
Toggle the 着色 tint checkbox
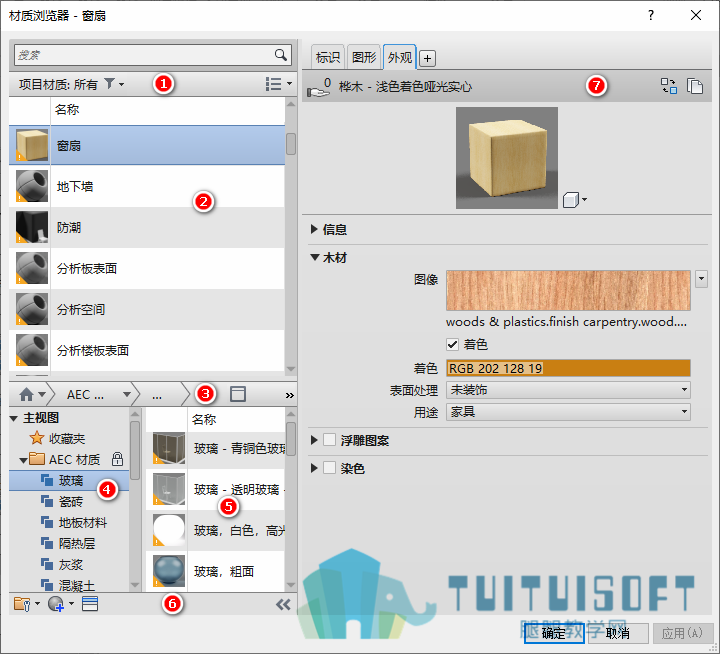452,344
